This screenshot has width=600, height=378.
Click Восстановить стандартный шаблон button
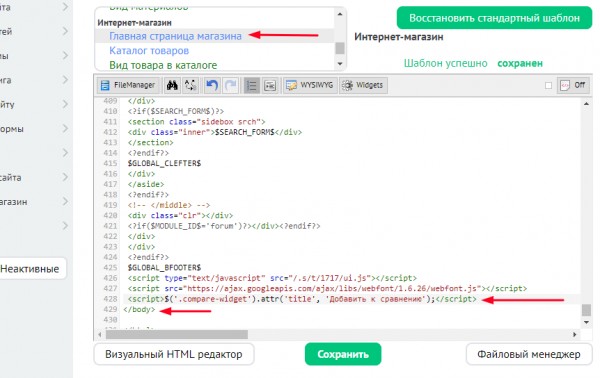click(x=494, y=18)
